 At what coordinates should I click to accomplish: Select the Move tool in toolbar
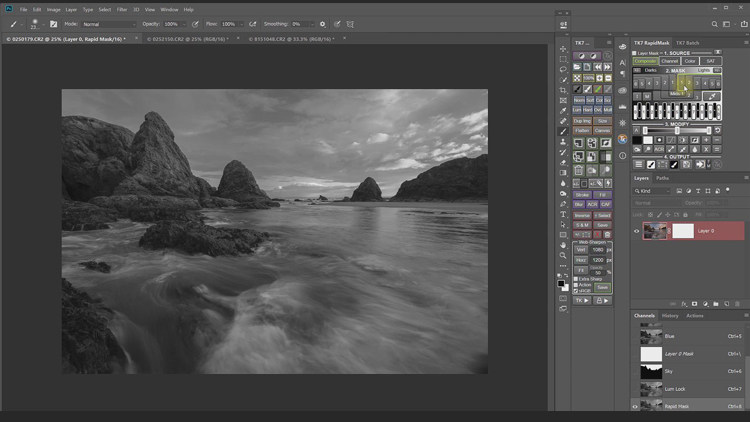pos(563,48)
